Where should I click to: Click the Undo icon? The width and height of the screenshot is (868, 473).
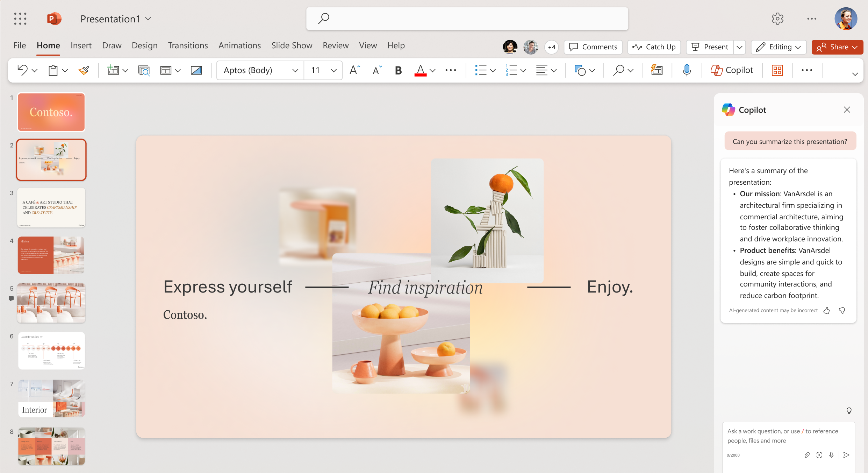click(23, 70)
